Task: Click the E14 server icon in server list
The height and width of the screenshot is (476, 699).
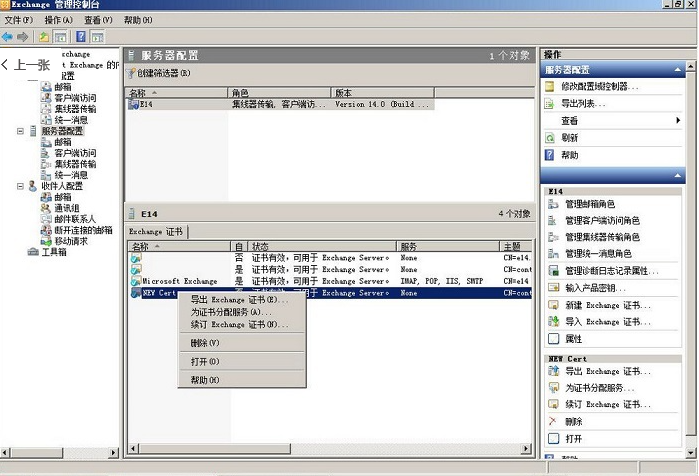Action: click(133, 104)
